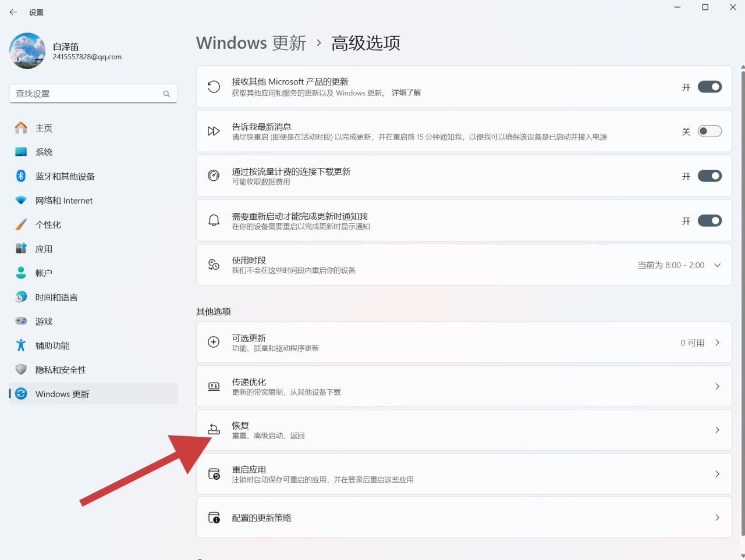The height and width of the screenshot is (560, 745).
Task: Click the account email 2415557828@qq.com
Action: (x=87, y=57)
